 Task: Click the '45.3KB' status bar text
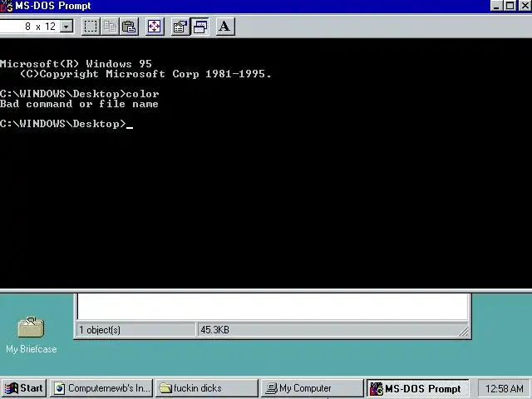(214, 330)
